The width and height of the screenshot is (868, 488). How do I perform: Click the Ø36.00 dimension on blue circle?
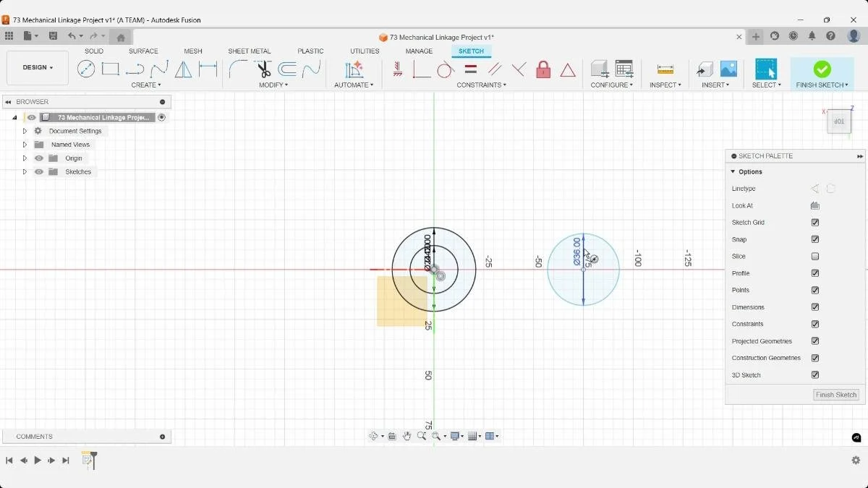click(576, 252)
